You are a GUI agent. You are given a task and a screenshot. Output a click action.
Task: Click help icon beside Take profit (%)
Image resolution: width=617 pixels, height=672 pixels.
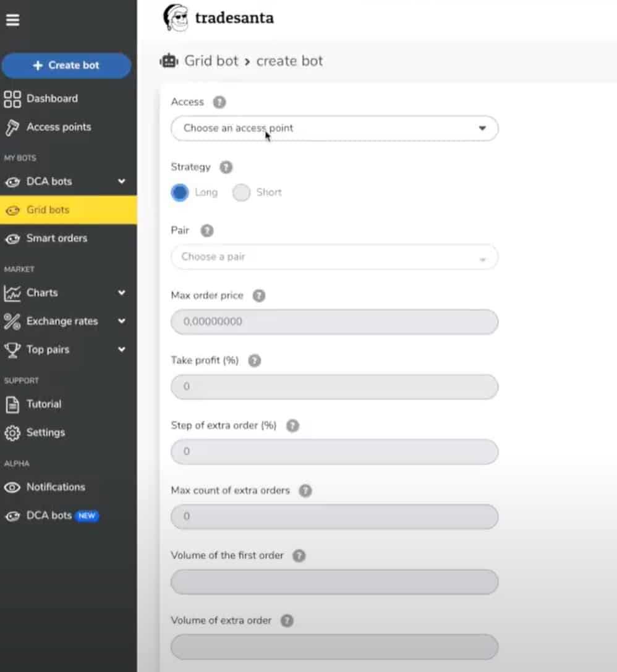(254, 360)
